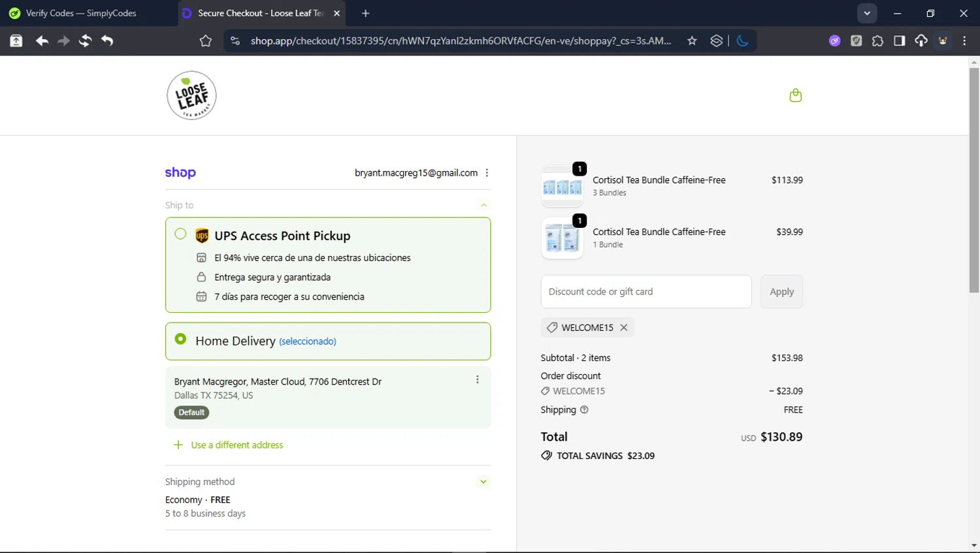Open account options menu beside email
This screenshot has width=980, height=553.
pos(487,173)
